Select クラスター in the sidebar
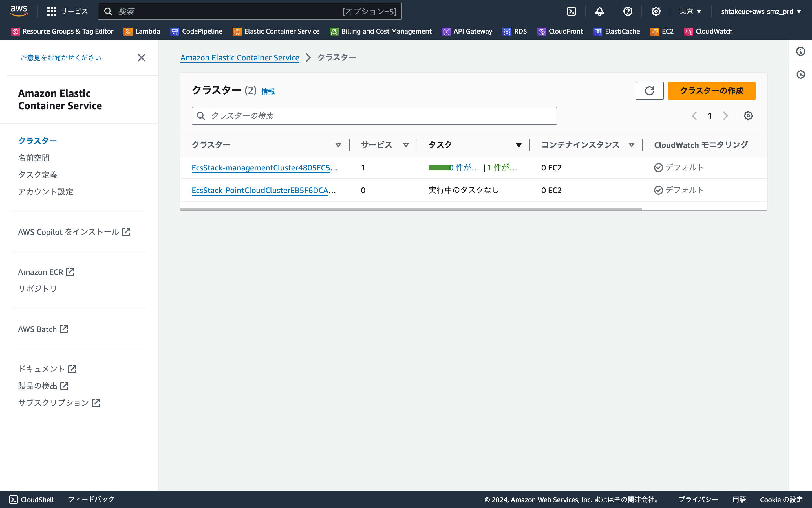This screenshot has height=508, width=812. [x=37, y=141]
